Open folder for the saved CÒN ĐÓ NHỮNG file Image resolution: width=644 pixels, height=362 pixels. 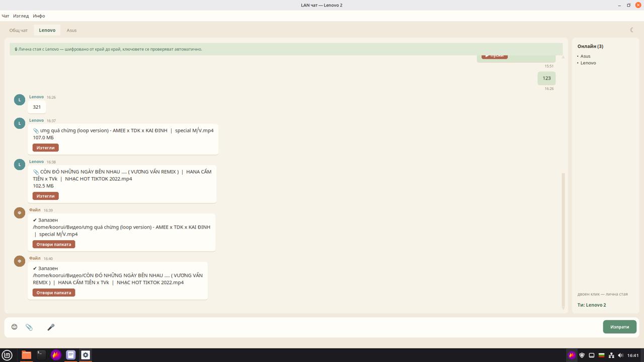point(54,293)
